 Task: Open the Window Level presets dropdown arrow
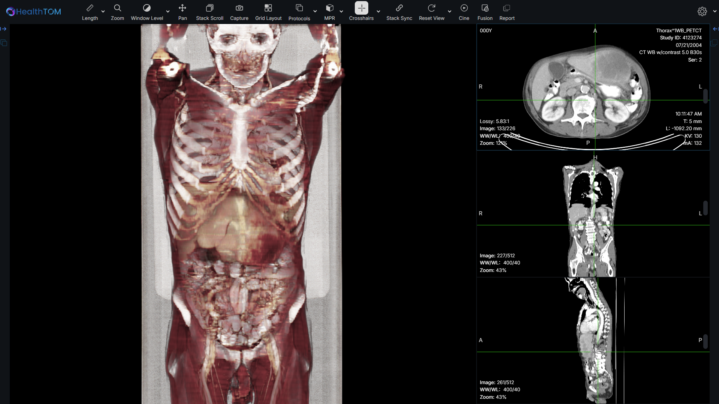(x=167, y=11)
